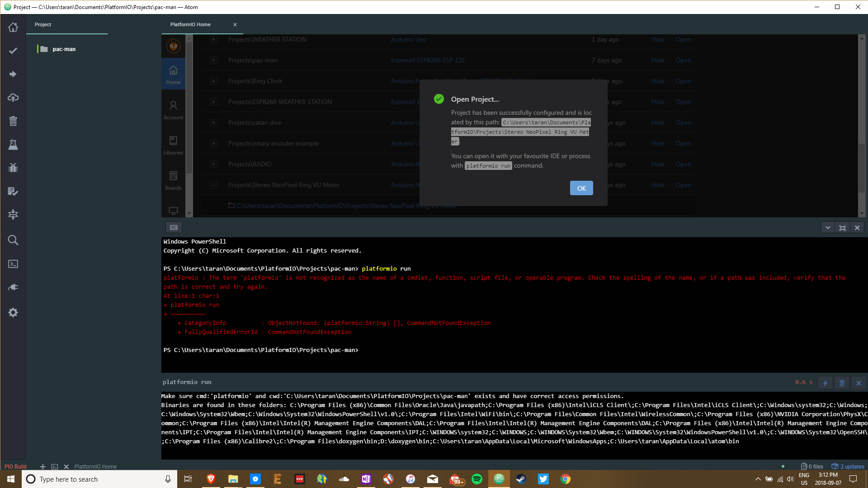Close the terminal panel
Viewport: 868px width, 488px height.
pyautogui.click(x=857, y=228)
